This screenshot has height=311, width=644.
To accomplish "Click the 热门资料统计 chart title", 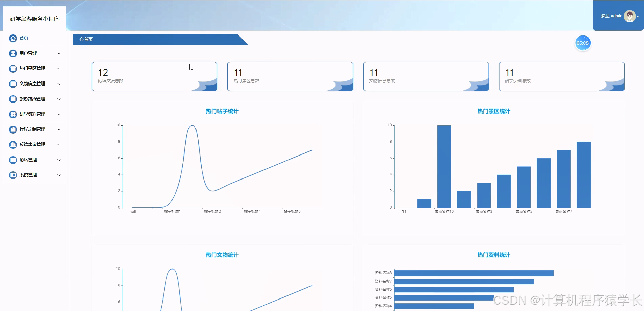I will 494,255.
